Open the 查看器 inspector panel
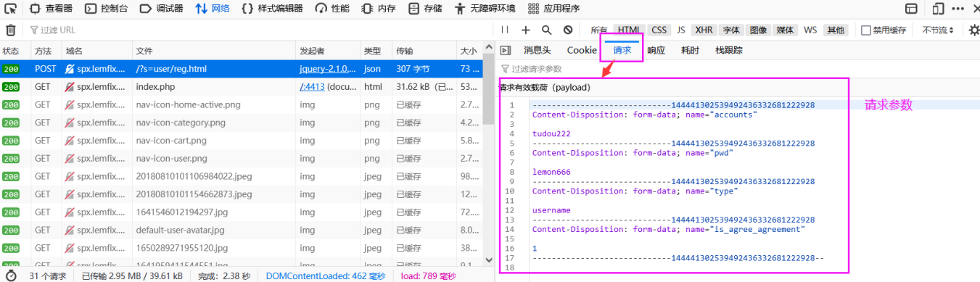Screen dimensions: 980x282 [x=52, y=9]
